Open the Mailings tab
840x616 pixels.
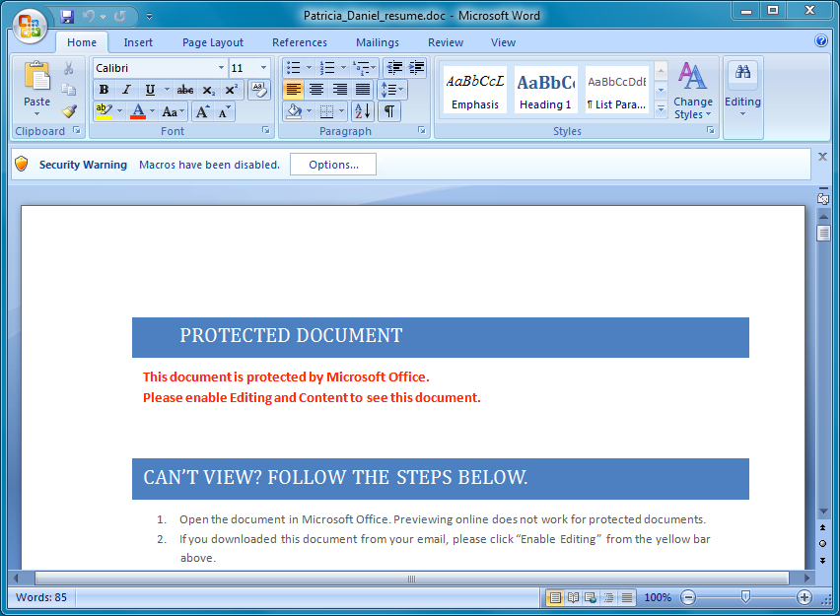[x=378, y=42]
